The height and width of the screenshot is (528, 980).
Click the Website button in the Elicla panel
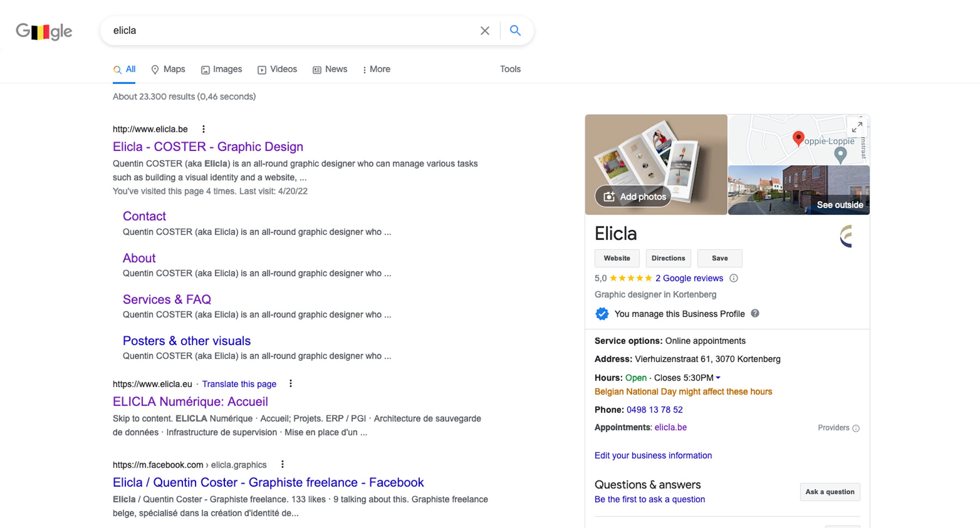(x=617, y=259)
